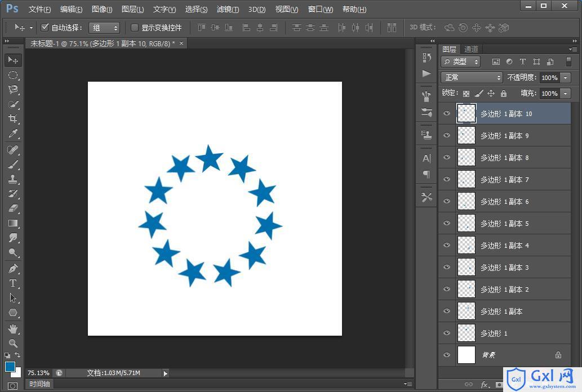Select the Brush tool
The height and width of the screenshot is (392, 582).
click(13, 164)
